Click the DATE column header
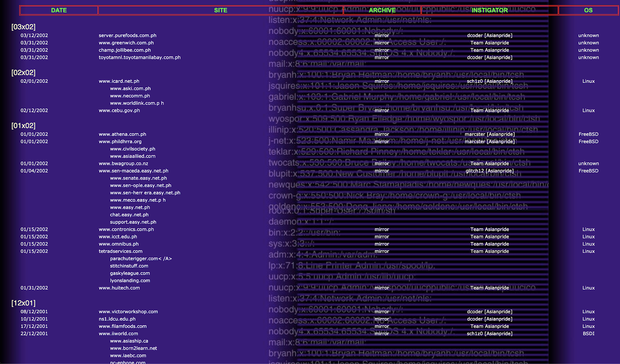Viewport: 620px width, 364px height. coord(59,10)
